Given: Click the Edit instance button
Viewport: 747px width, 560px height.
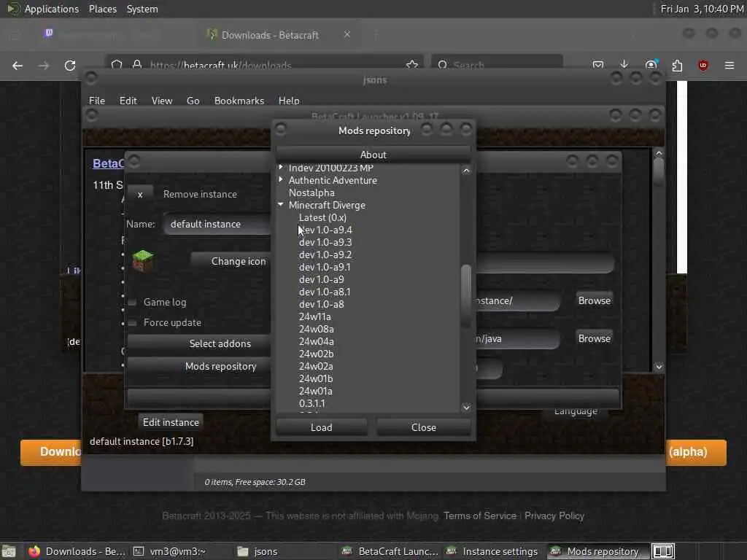Looking at the screenshot, I should click(x=171, y=422).
